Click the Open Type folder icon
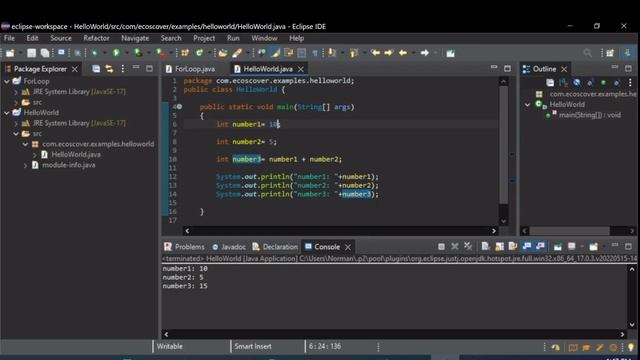The image size is (640, 360). pos(222,53)
